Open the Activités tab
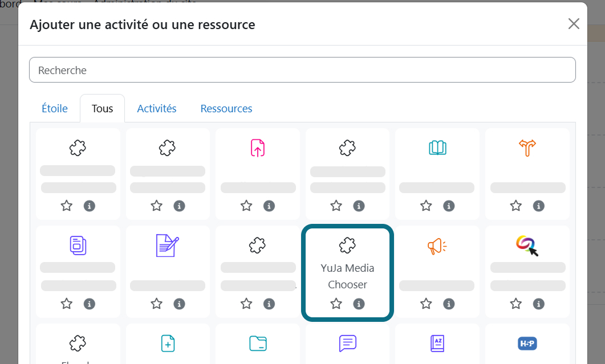 [157, 108]
